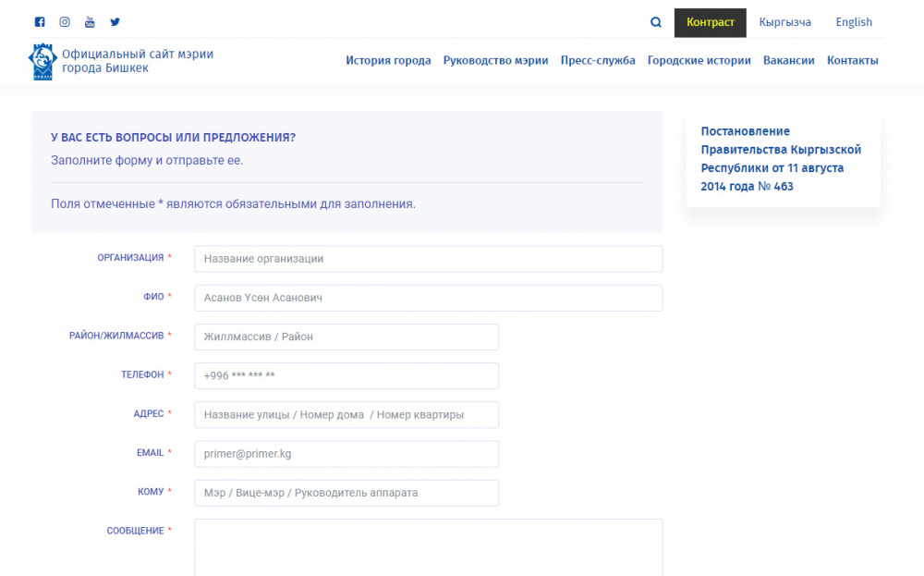Screen dimensions: 924x576
Task: Enable contrast mode via Контраст button
Action: tap(710, 22)
